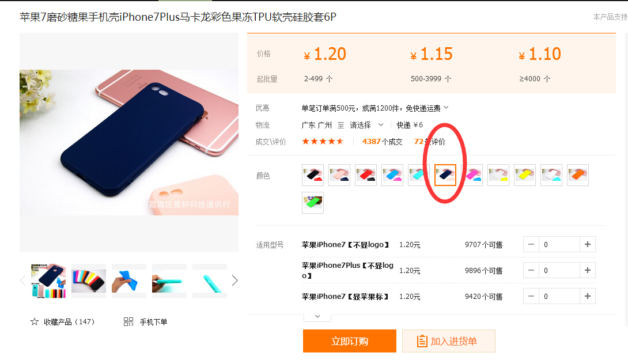
Task: Click the quantity field for 苹果iPhone7【不显logo】
Action: (559, 244)
